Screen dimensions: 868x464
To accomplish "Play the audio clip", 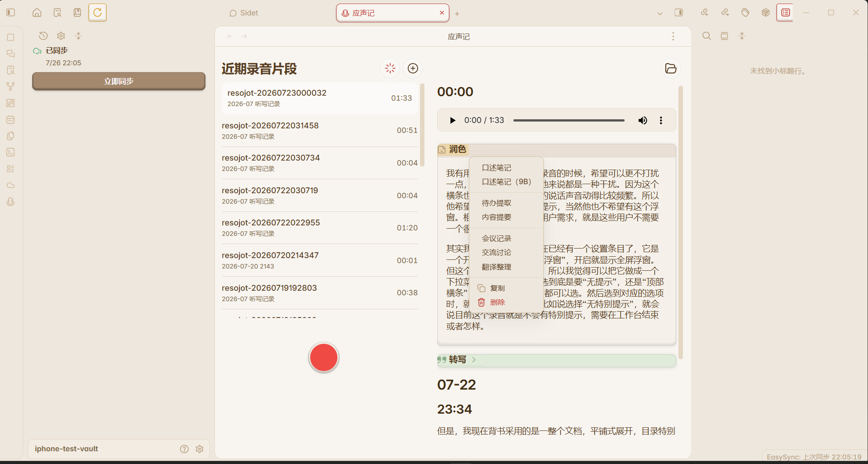I will coord(452,120).
